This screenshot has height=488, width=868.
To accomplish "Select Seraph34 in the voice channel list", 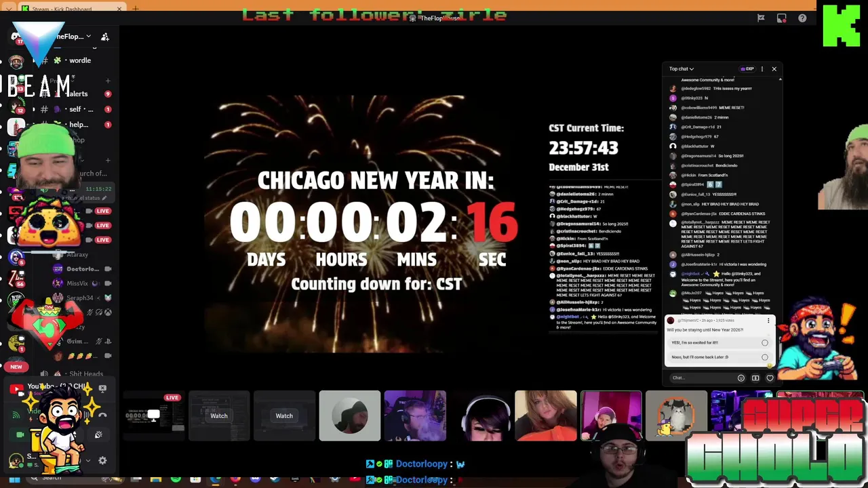I will 82,298.
